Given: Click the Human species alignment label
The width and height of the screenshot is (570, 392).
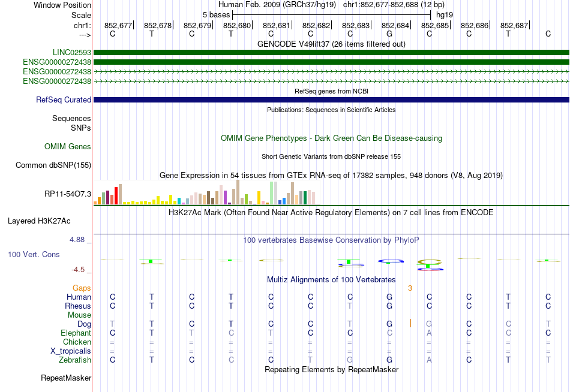Looking at the screenshot, I should pos(79,297).
